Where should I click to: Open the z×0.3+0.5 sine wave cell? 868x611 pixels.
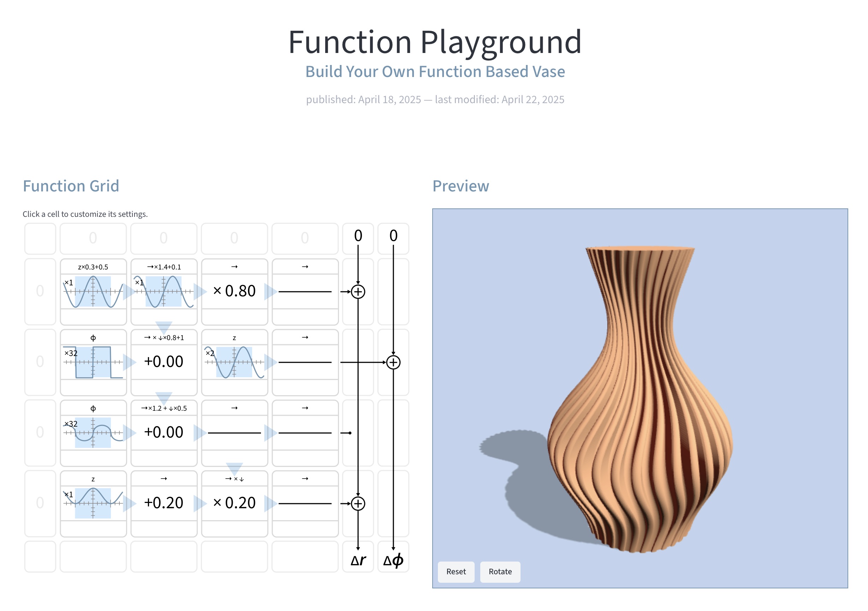tap(93, 291)
